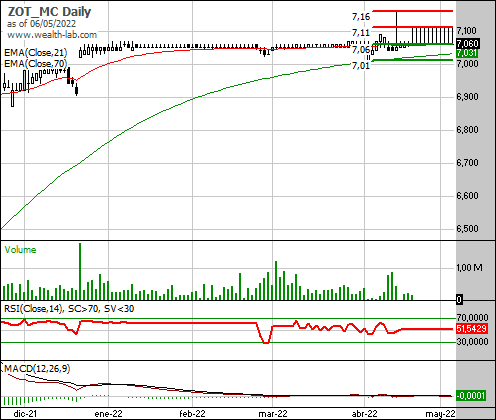Select the EMA(Close,70) indicator label

36,63
